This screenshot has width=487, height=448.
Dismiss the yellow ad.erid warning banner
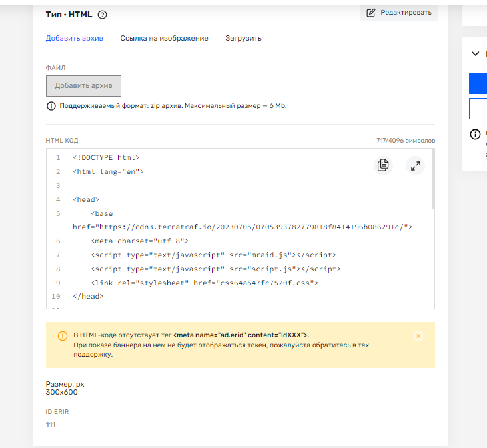tap(418, 336)
